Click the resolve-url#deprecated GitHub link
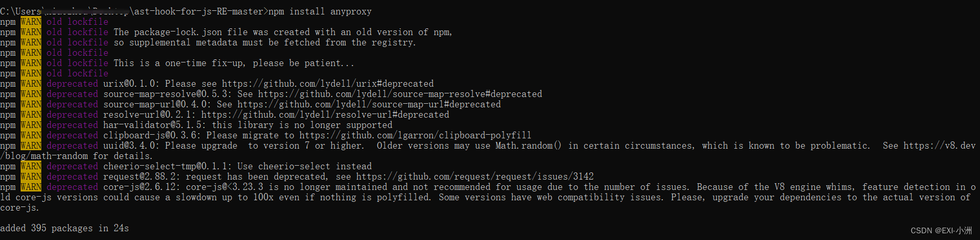The image size is (980, 240). pos(325,115)
